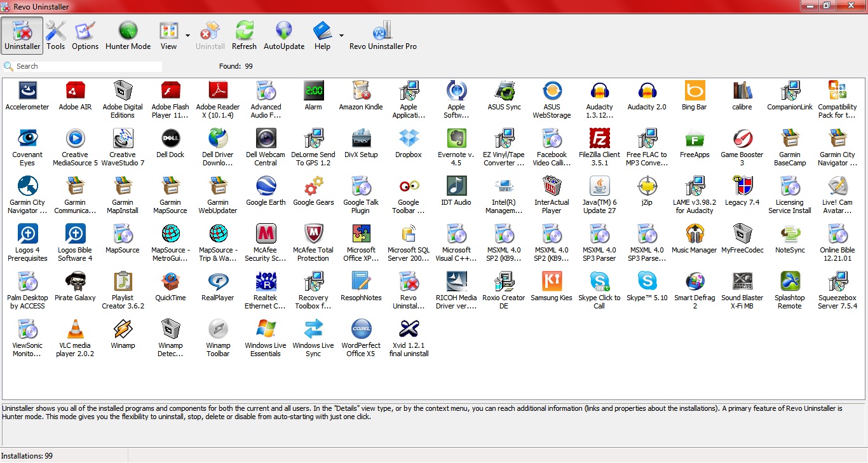Open the Help toolbar button

pyautogui.click(x=323, y=35)
